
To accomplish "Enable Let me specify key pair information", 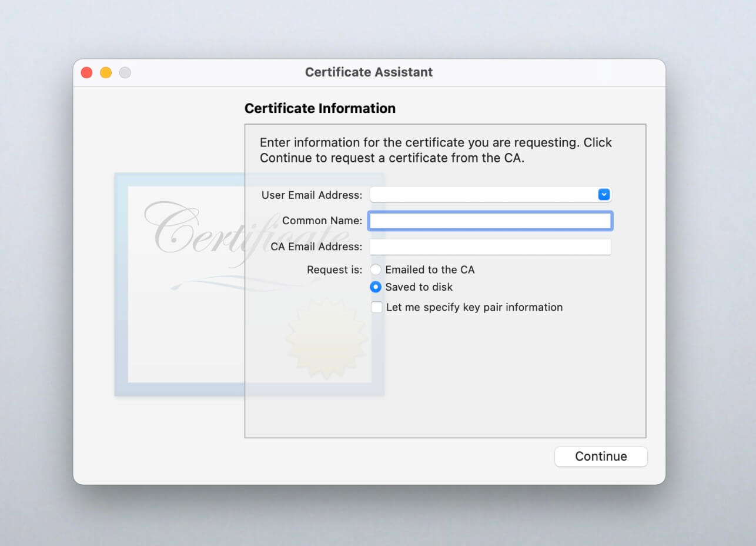I will (377, 307).
